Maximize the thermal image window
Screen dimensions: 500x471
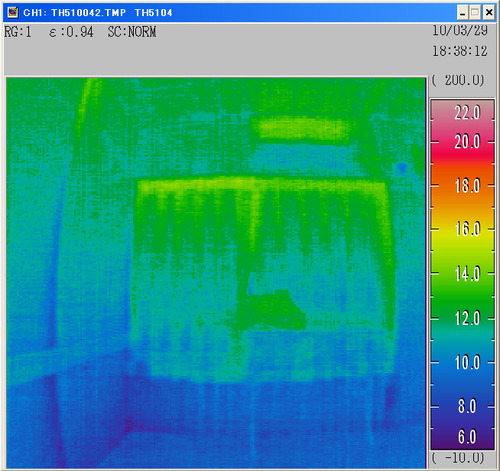pyautogui.click(x=475, y=13)
